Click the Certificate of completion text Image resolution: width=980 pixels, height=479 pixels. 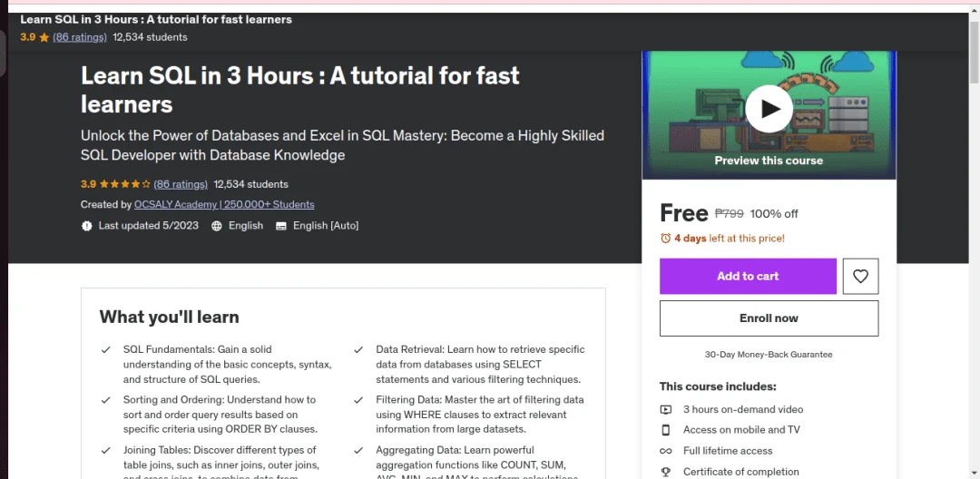[x=741, y=472]
